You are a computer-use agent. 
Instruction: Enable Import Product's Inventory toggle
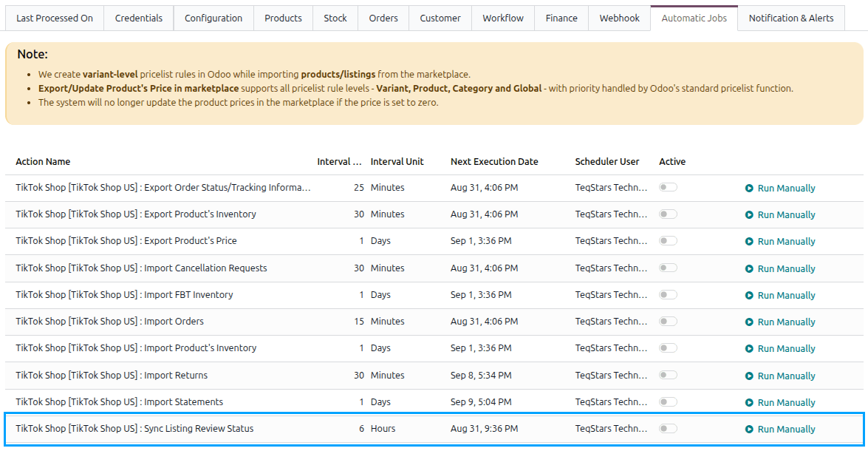(668, 347)
